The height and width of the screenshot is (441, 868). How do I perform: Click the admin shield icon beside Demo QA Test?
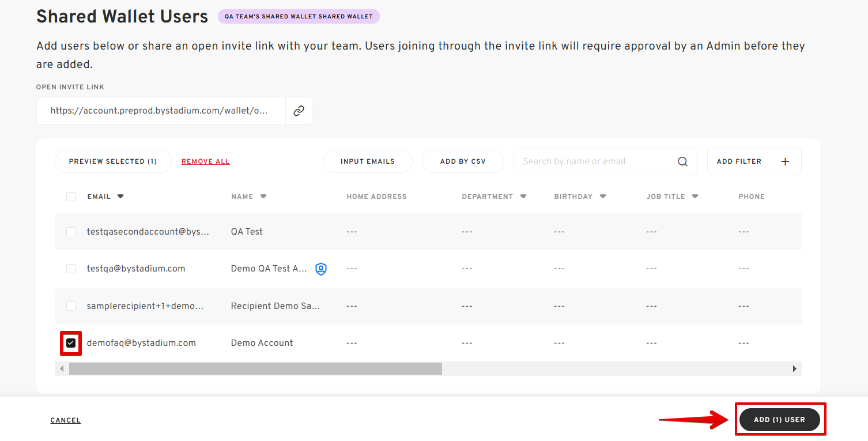(321, 269)
